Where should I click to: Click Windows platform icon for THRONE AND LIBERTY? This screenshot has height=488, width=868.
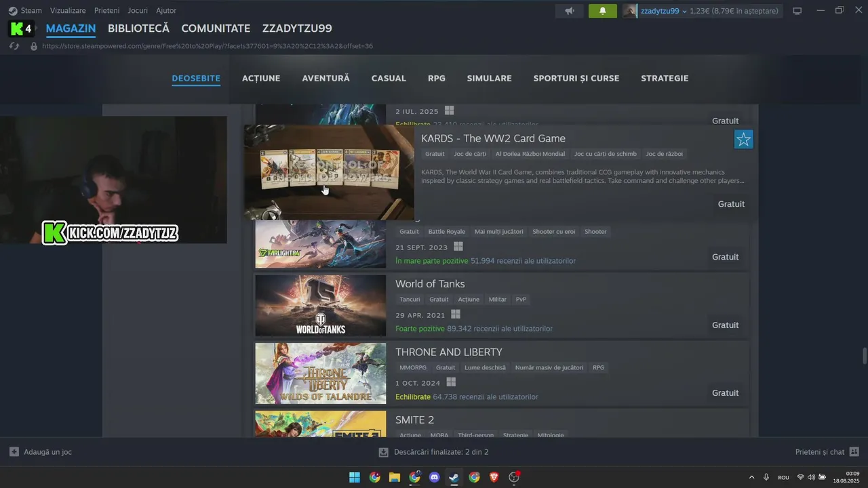tap(451, 382)
